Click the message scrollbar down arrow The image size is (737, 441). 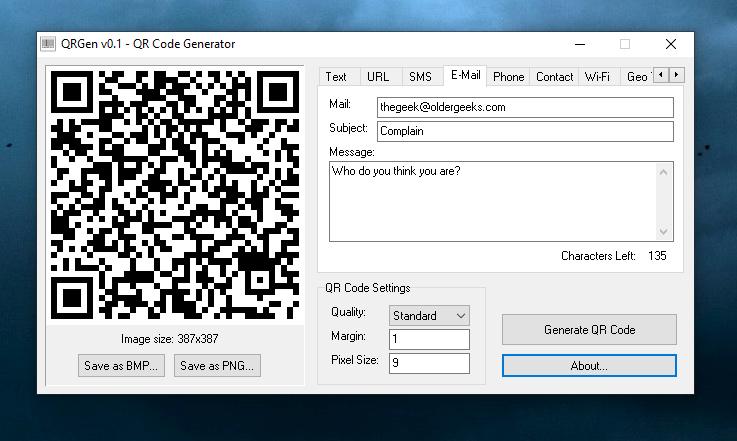pos(663,231)
